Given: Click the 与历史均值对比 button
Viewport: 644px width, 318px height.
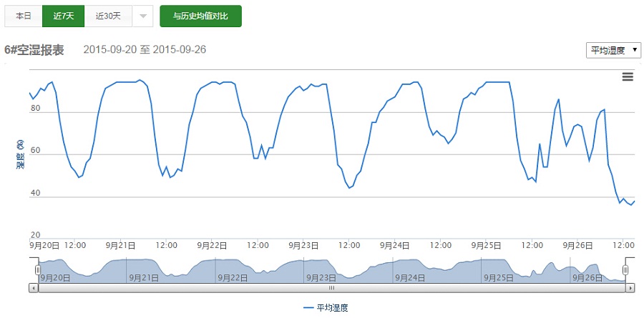Looking at the screenshot, I should pos(200,16).
